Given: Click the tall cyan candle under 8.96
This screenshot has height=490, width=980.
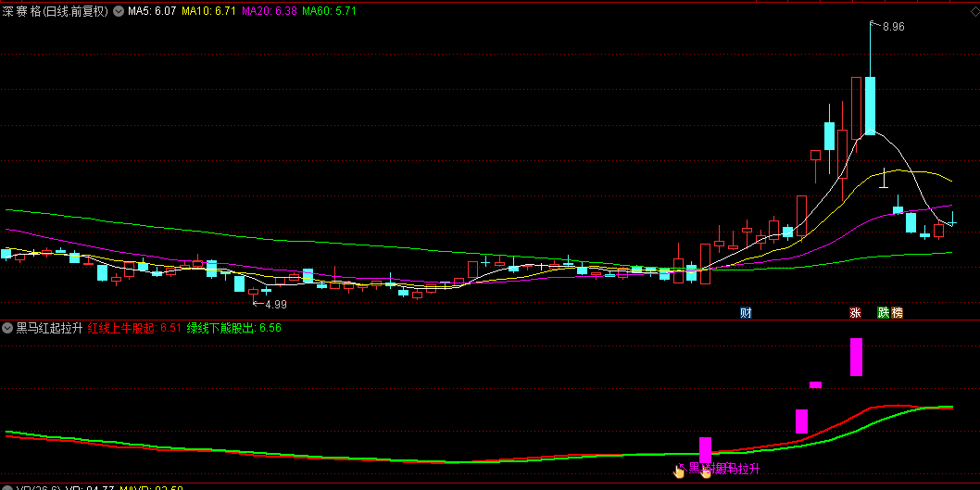Looking at the screenshot, I should 870,106.
